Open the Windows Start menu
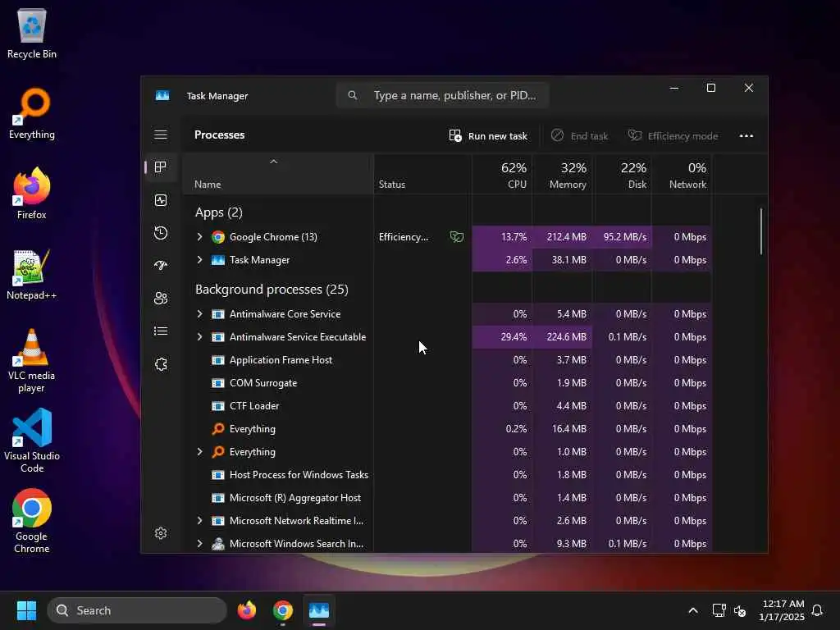This screenshot has width=840, height=630. click(x=26, y=610)
